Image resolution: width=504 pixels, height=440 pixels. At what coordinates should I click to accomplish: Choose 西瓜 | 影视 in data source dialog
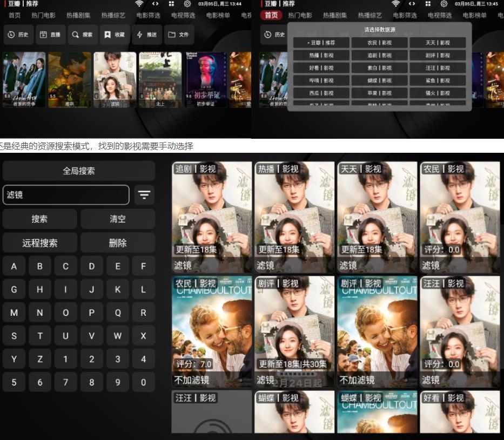(x=321, y=93)
